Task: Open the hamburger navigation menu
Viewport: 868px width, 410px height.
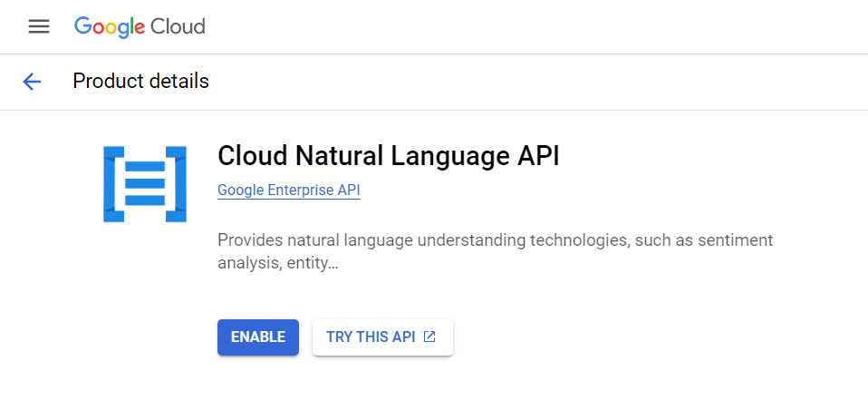Action: tap(39, 26)
